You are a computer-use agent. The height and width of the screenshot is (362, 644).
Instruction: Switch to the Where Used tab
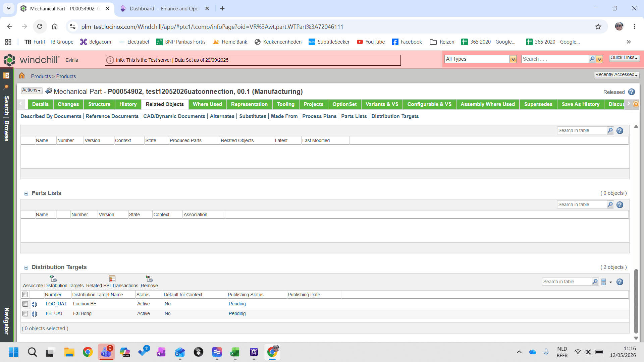[x=207, y=104]
